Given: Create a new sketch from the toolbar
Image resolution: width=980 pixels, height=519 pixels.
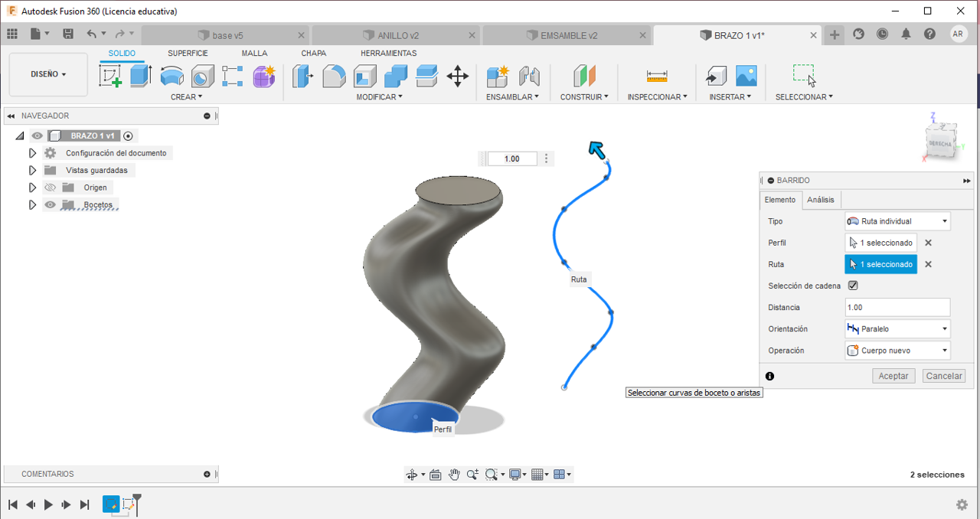Looking at the screenshot, I should [x=111, y=76].
